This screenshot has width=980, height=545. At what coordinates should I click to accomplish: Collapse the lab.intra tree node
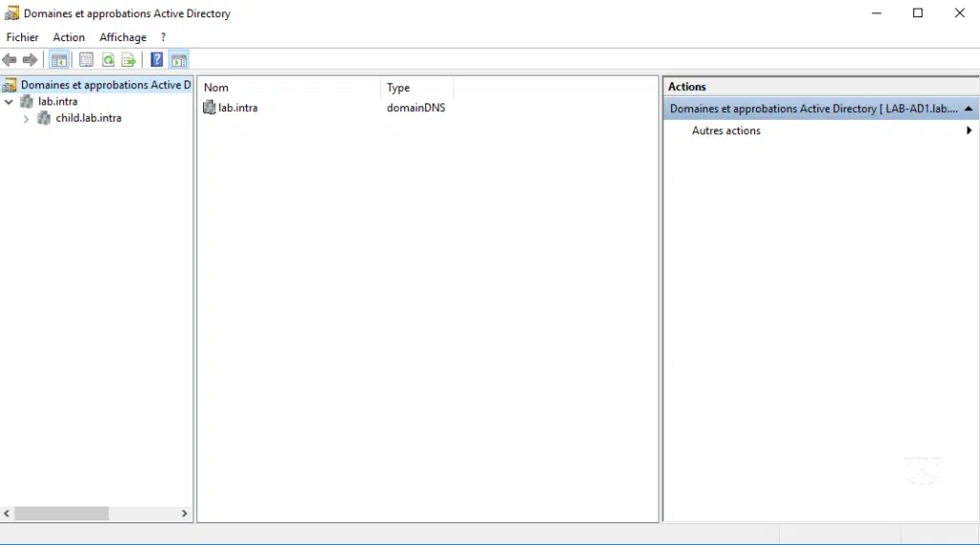click(9, 102)
